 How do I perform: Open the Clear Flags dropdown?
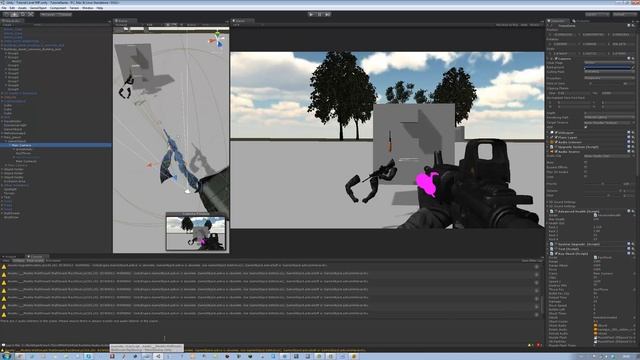pos(609,63)
